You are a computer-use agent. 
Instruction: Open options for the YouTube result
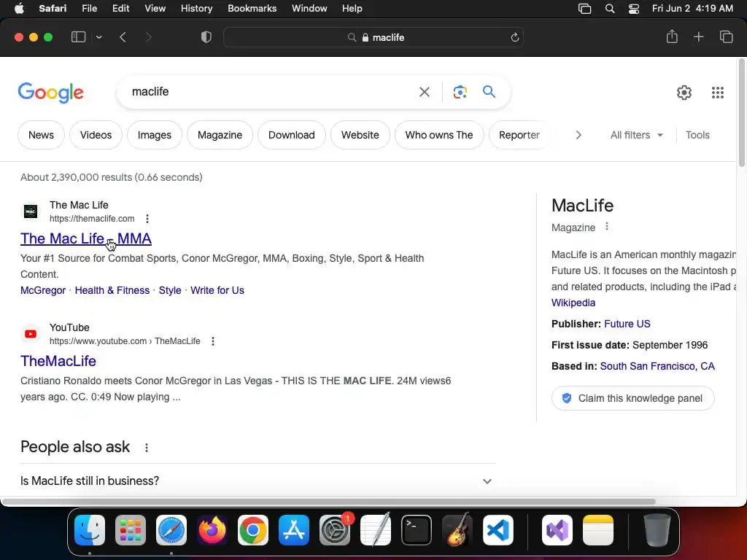(x=213, y=341)
